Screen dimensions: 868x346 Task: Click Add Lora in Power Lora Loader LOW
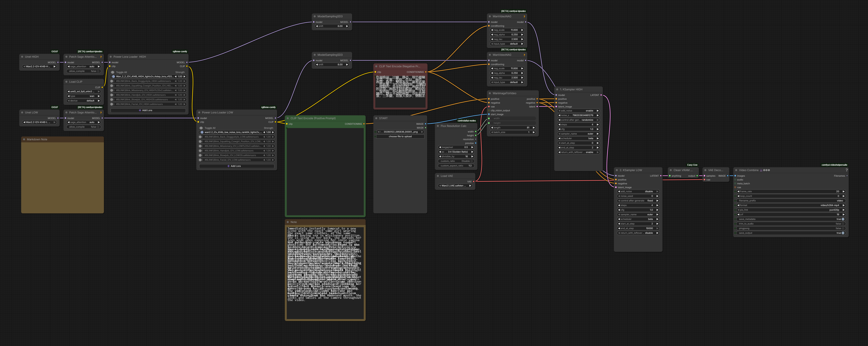236,166
